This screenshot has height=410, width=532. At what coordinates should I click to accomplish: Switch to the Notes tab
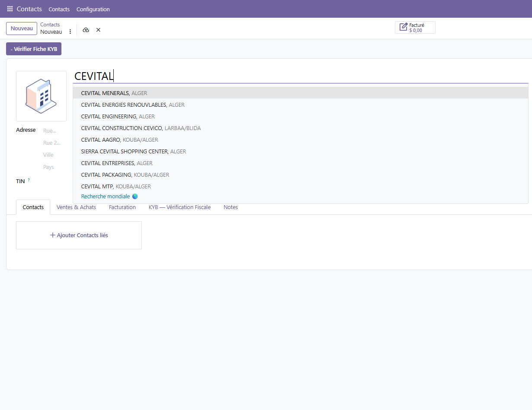coord(231,207)
